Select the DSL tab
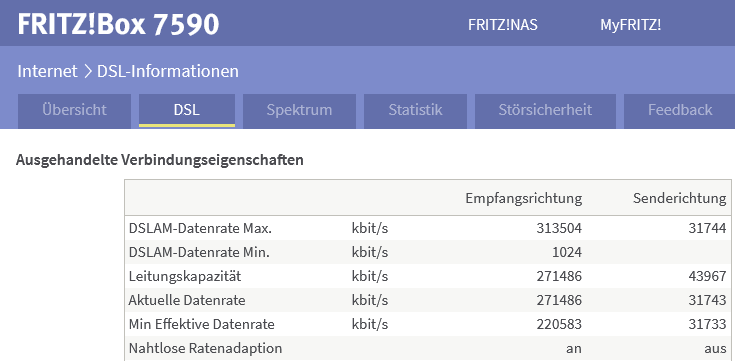Screen dimensions: 735x361 (187, 111)
